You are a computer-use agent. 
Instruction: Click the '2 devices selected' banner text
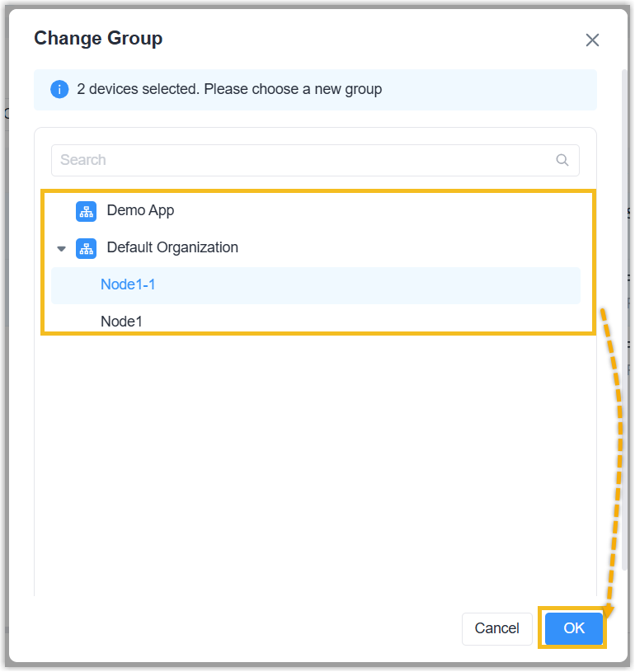point(229,89)
